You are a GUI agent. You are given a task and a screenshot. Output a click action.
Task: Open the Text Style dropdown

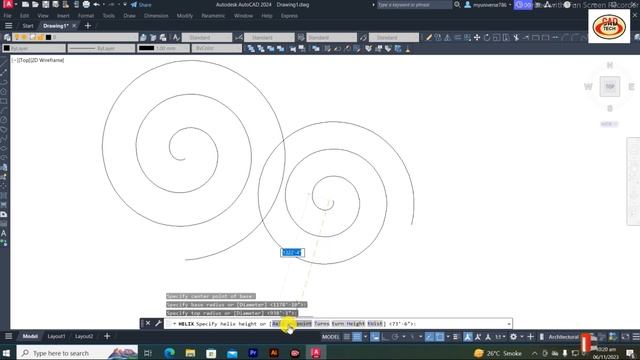coord(207,37)
